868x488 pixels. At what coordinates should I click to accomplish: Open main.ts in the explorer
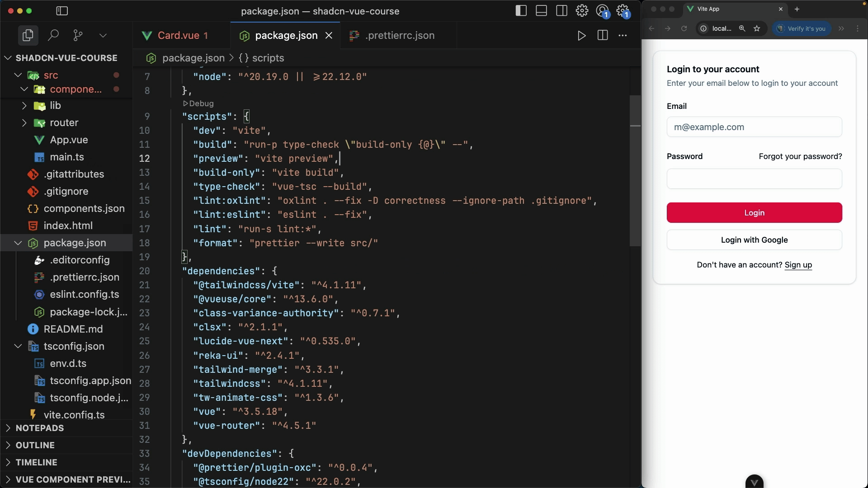67,157
